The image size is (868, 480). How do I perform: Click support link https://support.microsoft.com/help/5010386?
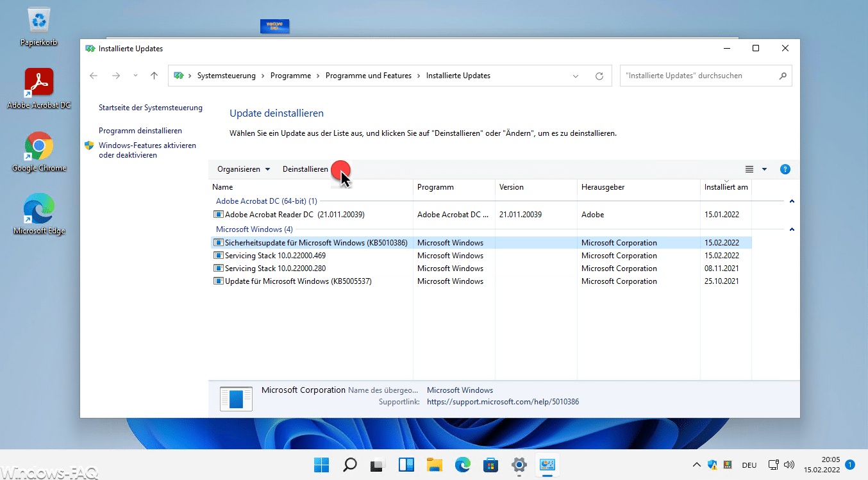503,402
